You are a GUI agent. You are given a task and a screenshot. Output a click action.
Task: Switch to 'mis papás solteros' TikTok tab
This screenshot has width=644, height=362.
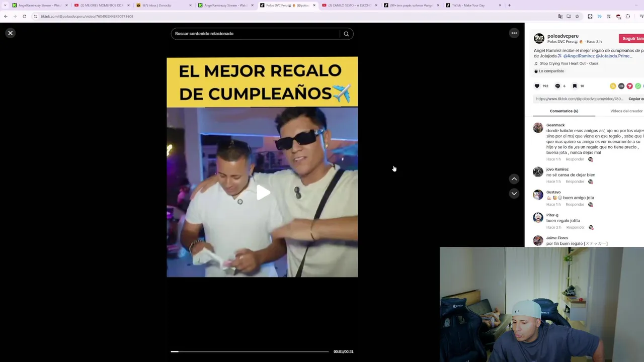(412, 5)
